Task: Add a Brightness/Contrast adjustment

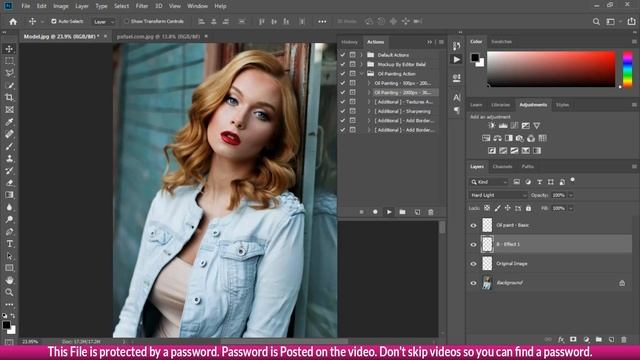Action: (x=492, y=126)
